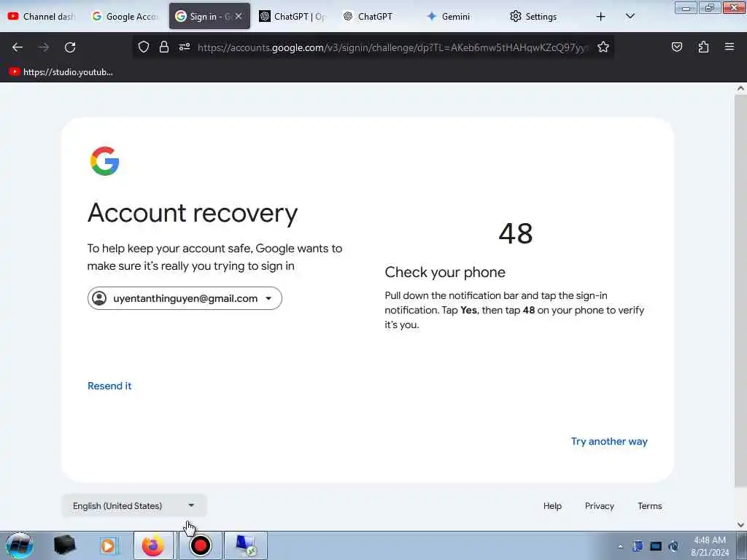The height and width of the screenshot is (560, 747).
Task: Open the English (United States) language dropdown
Action: click(134, 506)
